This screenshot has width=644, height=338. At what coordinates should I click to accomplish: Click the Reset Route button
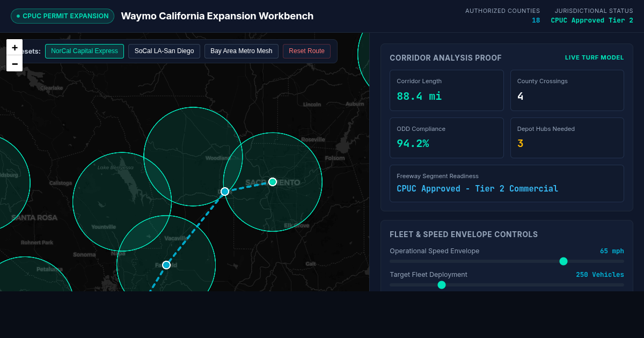(x=306, y=51)
